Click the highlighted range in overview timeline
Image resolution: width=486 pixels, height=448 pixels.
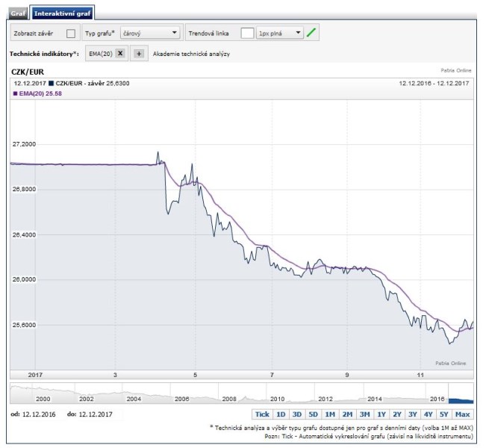pyautogui.click(x=461, y=396)
